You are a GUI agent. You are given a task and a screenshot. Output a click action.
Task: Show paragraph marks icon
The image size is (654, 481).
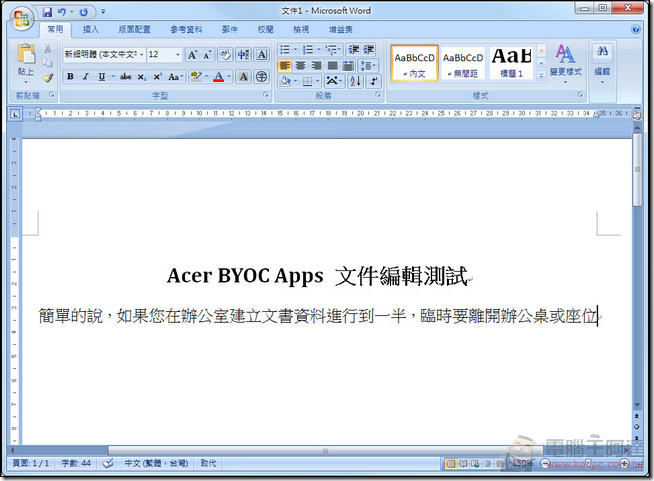coord(374,81)
